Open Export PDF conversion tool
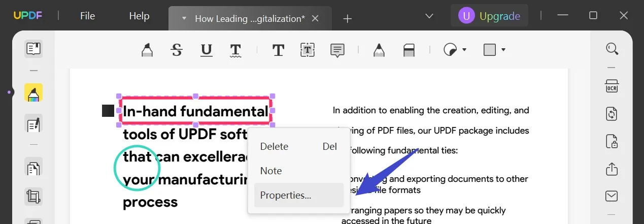644x224 pixels. click(612, 113)
